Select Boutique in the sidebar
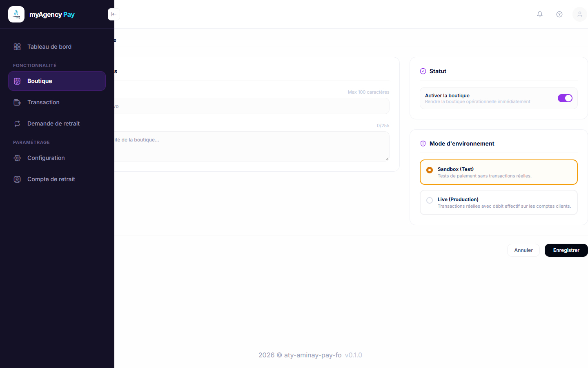This screenshot has height=368, width=588. click(57, 81)
